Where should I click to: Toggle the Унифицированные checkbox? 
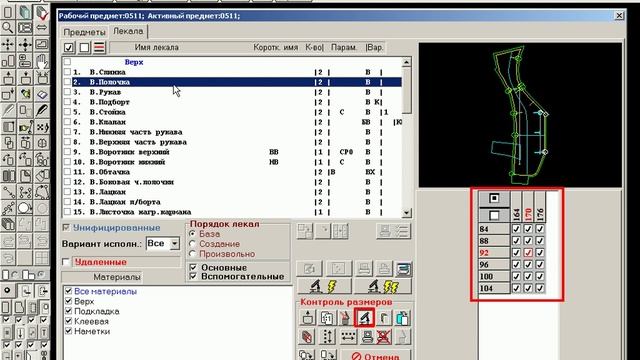coord(66,227)
